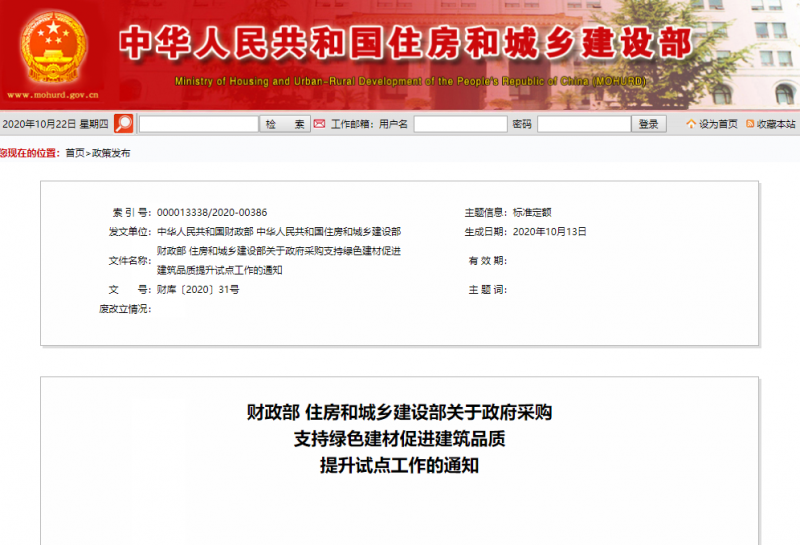This screenshot has height=545, width=800.
Task: Click the 设为首页 link
Action: click(x=718, y=124)
